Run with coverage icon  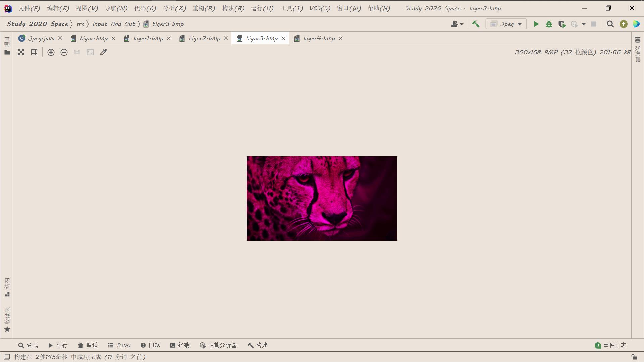(x=562, y=24)
